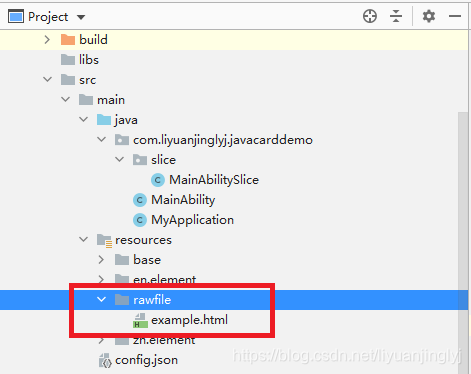471x374 pixels.
Task: Select the rawfile label
Action: pyautogui.click(x=152, y=300)
